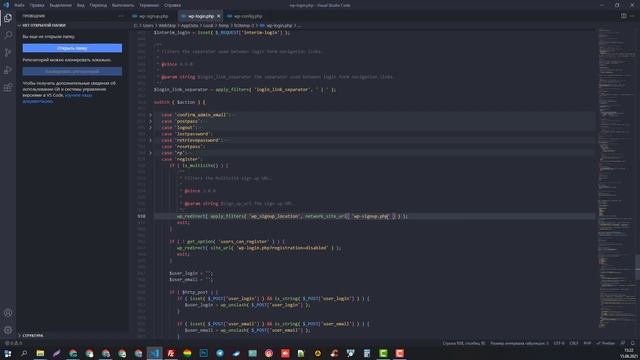
Task: Open the Explorer view in activity bar
Action: click(8, 18)
